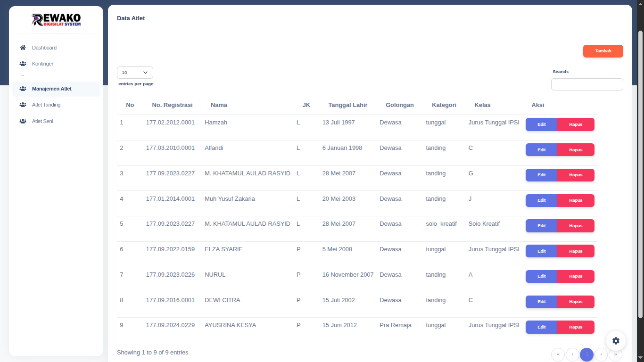Go to the last page with double chevron
The height and width of the screenshot is (362, 644).
pyautogui.click(x=615, y=354)
